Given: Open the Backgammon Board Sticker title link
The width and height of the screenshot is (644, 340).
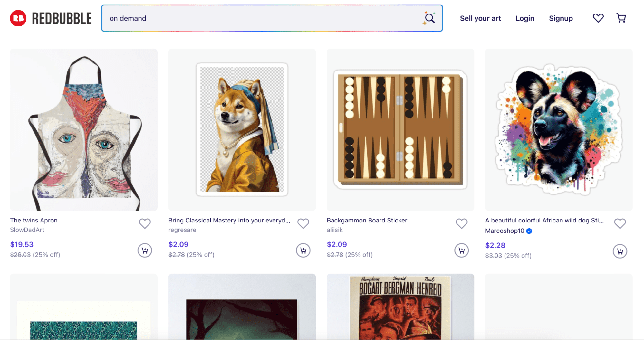Looking at the screenshot, I should point(367,220).
